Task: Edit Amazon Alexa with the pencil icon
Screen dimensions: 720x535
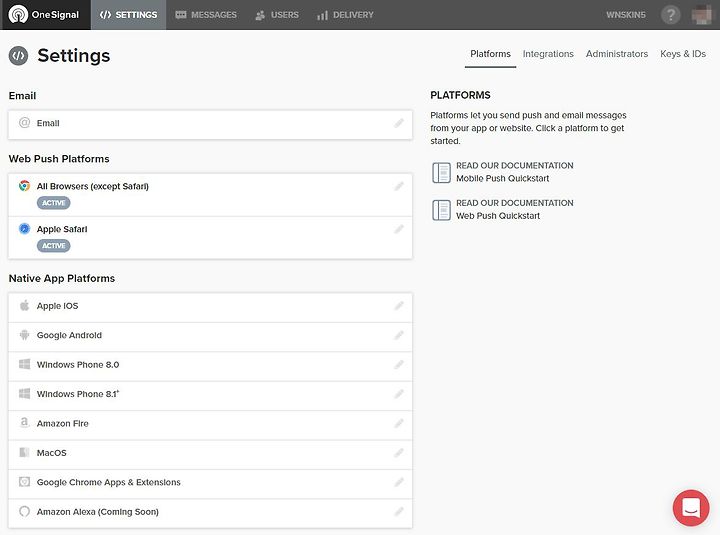Action: point(399,512)
